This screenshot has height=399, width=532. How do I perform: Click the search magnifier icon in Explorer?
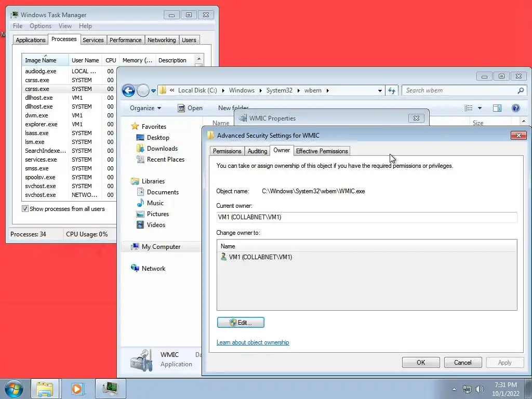pyautogui.click(x=521, y=90)
